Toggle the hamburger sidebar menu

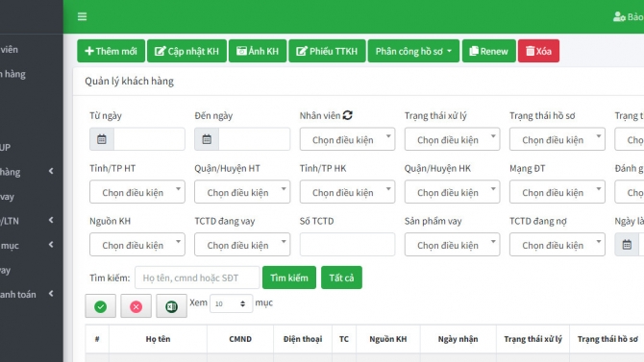pos(82,16)
